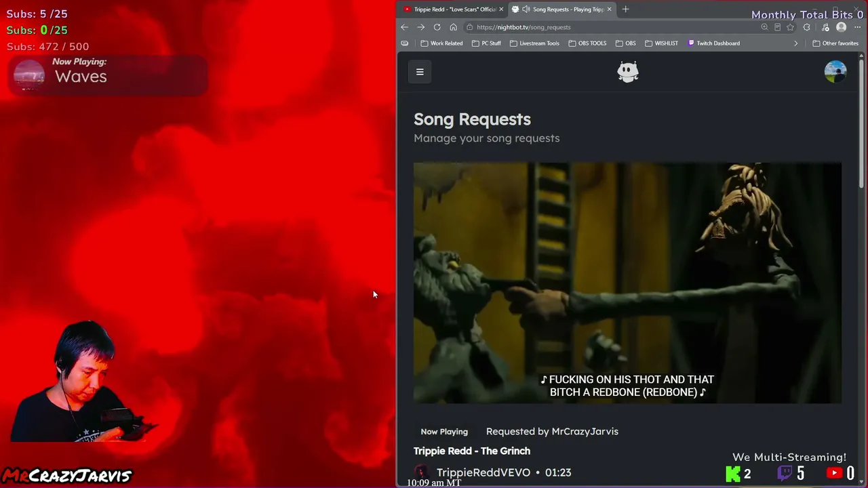Click the 'Manage your song requests' subtitle

pos(487,138)
